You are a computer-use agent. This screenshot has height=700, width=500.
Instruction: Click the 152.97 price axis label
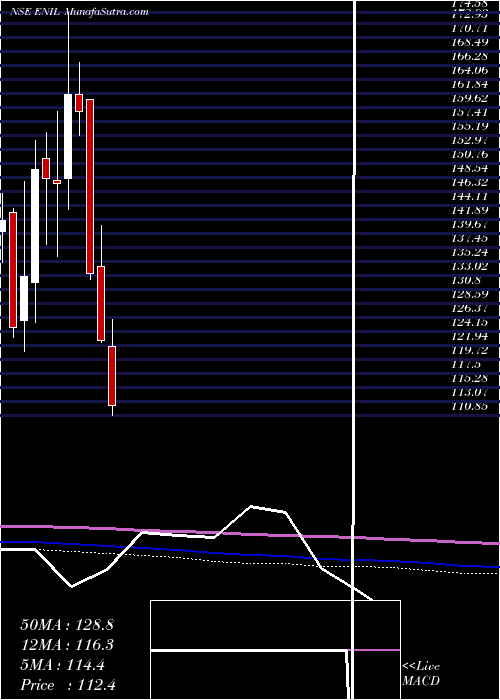pos(472,140)
